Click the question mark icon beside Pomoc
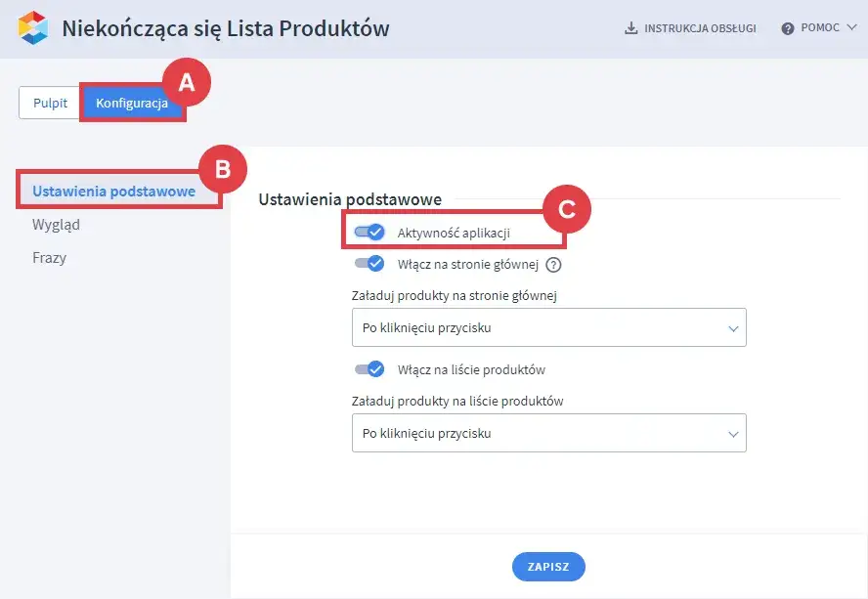This screenshot has width=868, height=599. pos(787,28)
